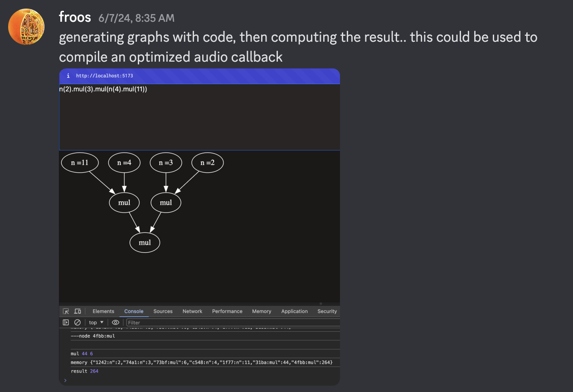Go to the Performance tab

coord(227,311)
